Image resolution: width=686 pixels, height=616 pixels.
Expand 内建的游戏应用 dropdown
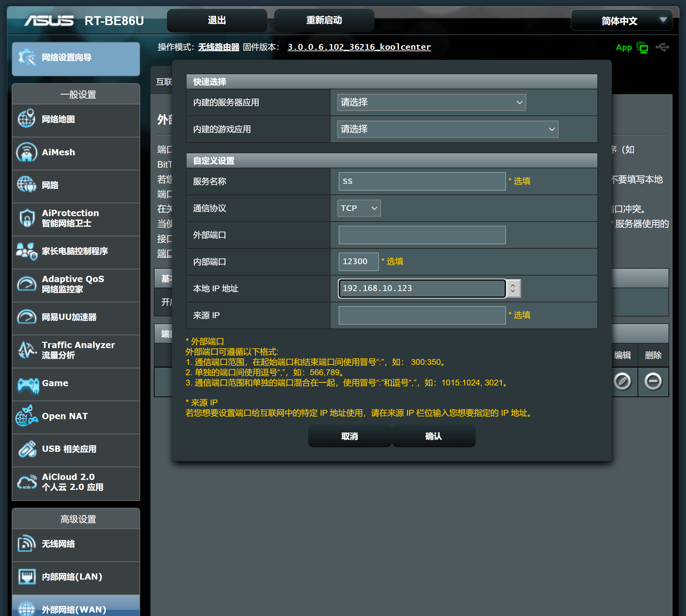pyautogui.click(x=448, y=129)
